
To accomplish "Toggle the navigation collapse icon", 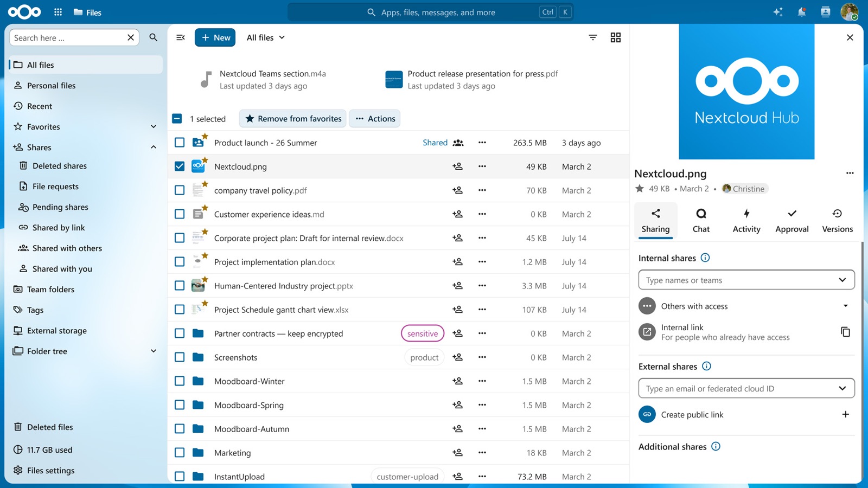I will pos(181,37).
